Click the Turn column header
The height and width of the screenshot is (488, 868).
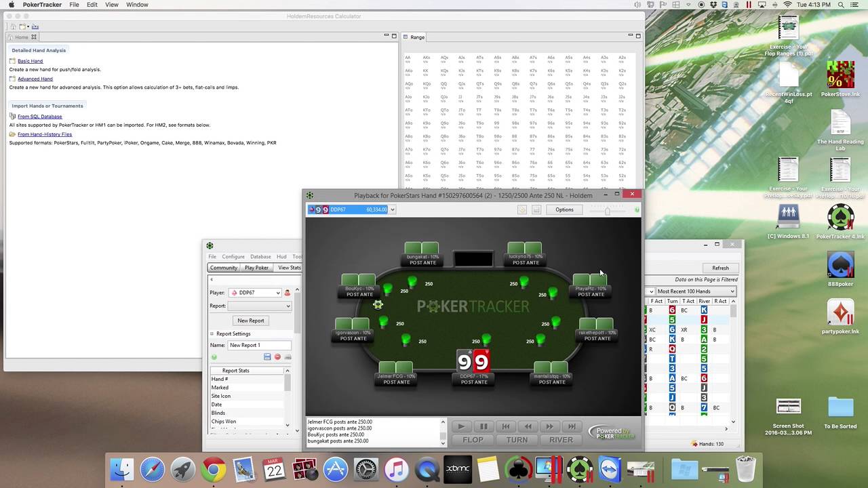pos(672,302)
